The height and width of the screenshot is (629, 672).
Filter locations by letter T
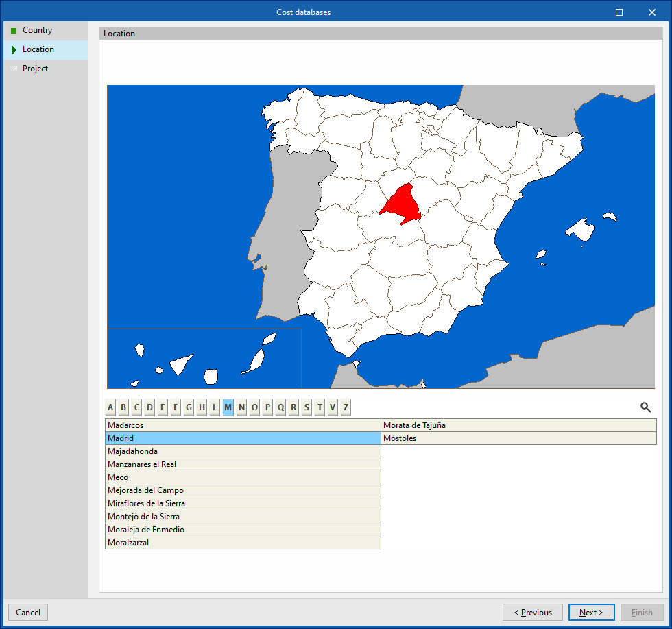tap(320, 407)
